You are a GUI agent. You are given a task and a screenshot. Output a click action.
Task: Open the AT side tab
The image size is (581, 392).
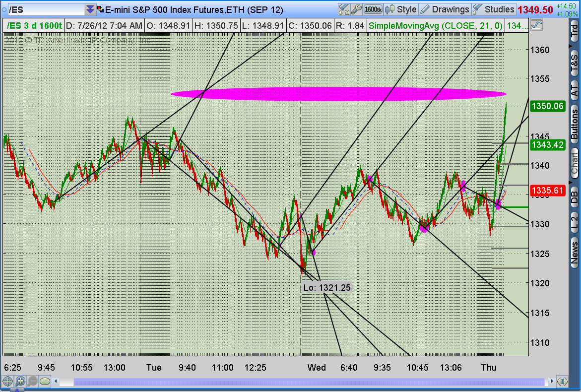coord(574,90)
